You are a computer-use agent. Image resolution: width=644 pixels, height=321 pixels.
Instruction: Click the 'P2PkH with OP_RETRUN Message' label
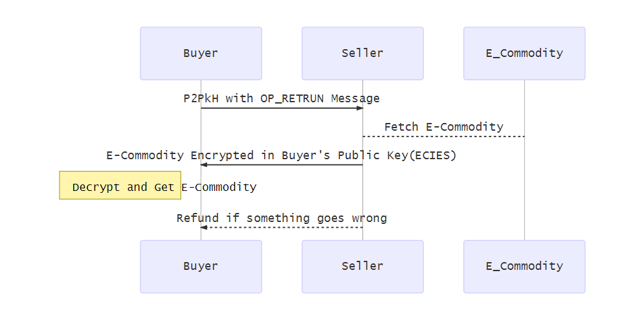282,98
